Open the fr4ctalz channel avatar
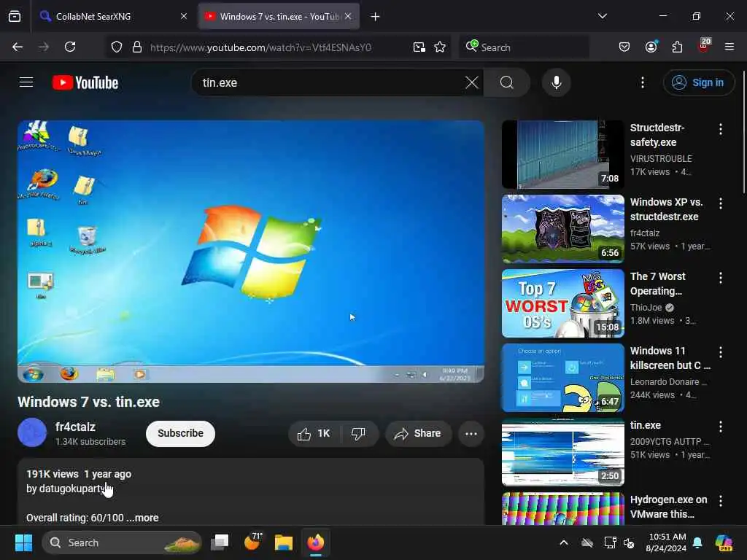The height and width of the screenshot is (560, 747). [x=32, y=432]
